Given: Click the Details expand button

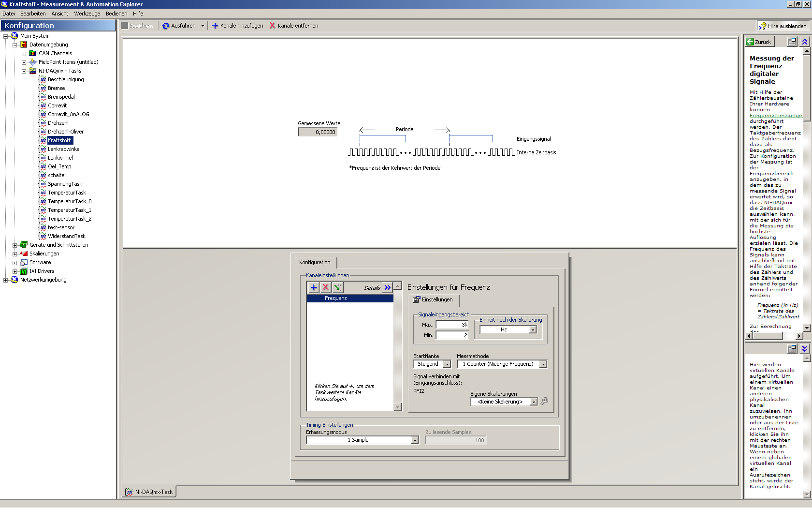Looking at the screenshot, I should pyautogui.click(x=388, y=287).
